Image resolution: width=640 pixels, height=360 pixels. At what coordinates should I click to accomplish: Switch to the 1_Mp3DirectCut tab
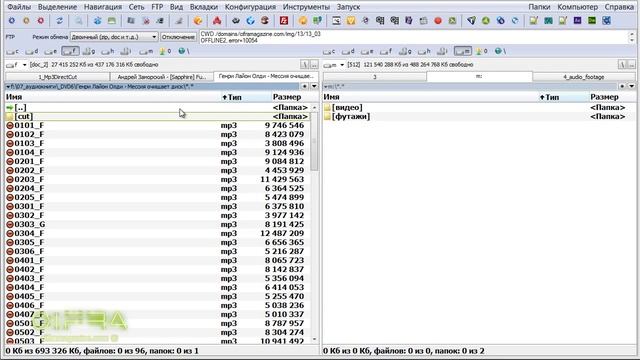pyautogui.click(x=58, y=77)
